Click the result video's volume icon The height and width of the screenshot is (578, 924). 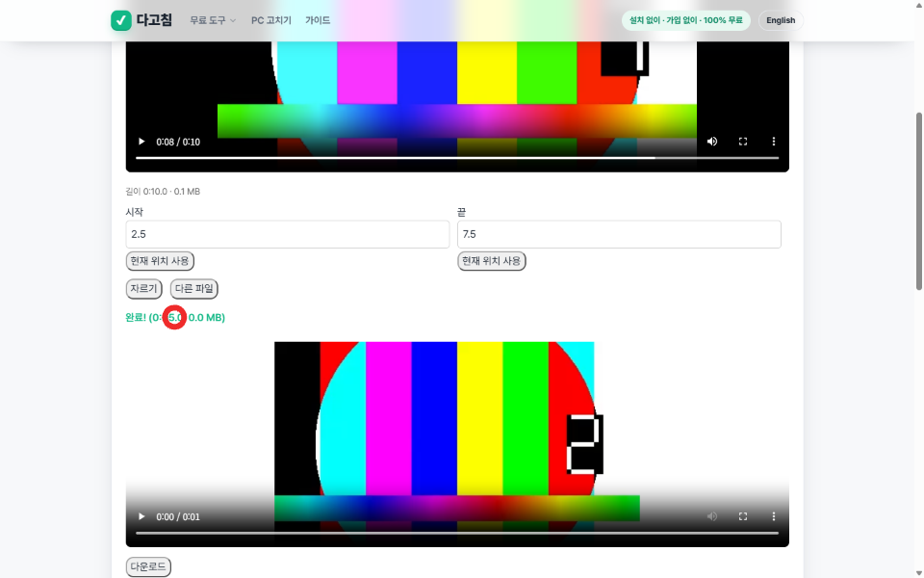pyautogui.click(x=712, y=516)
